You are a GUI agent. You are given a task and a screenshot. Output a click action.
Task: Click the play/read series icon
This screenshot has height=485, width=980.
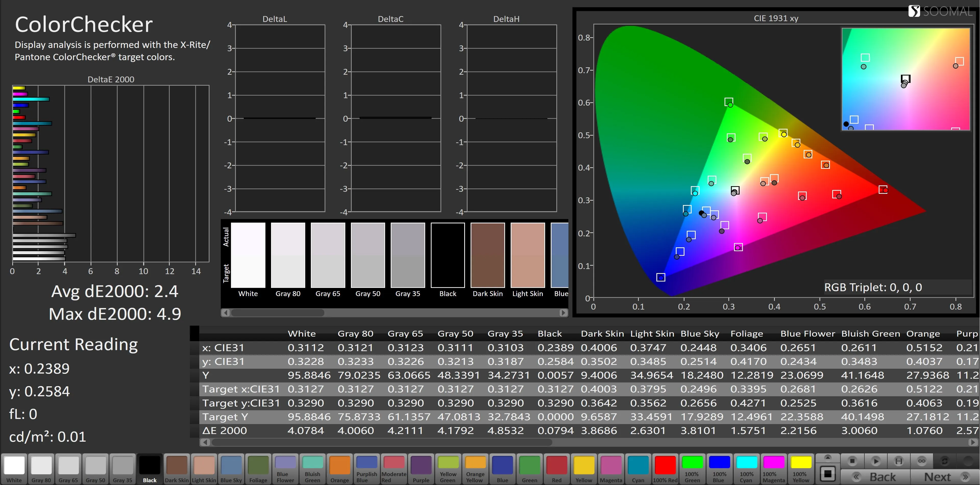876,461
